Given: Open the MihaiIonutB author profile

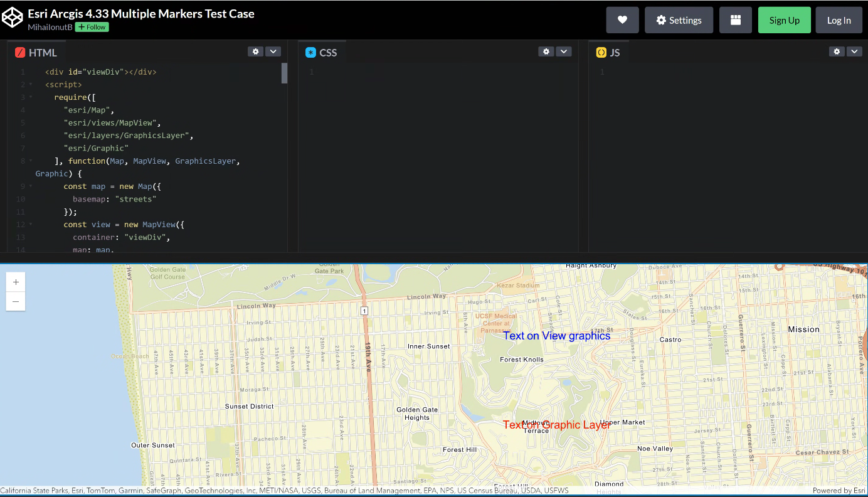Looking at the screenshot, I should (x=50, y=27).
